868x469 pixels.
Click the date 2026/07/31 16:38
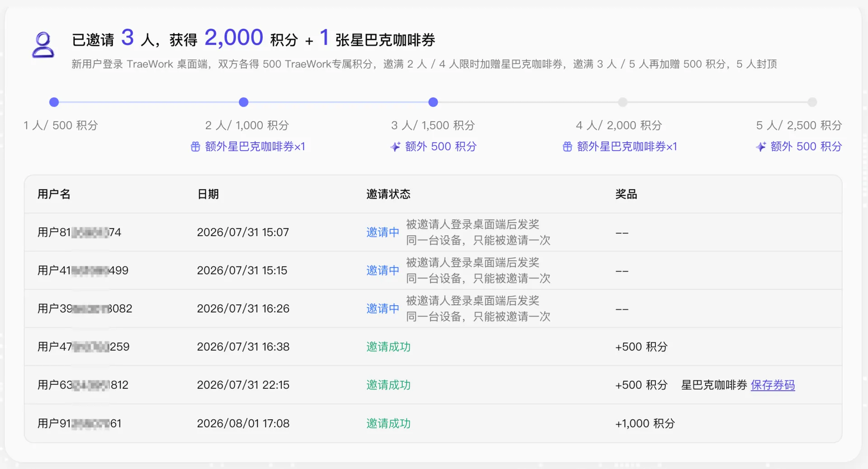pos(243,347)
